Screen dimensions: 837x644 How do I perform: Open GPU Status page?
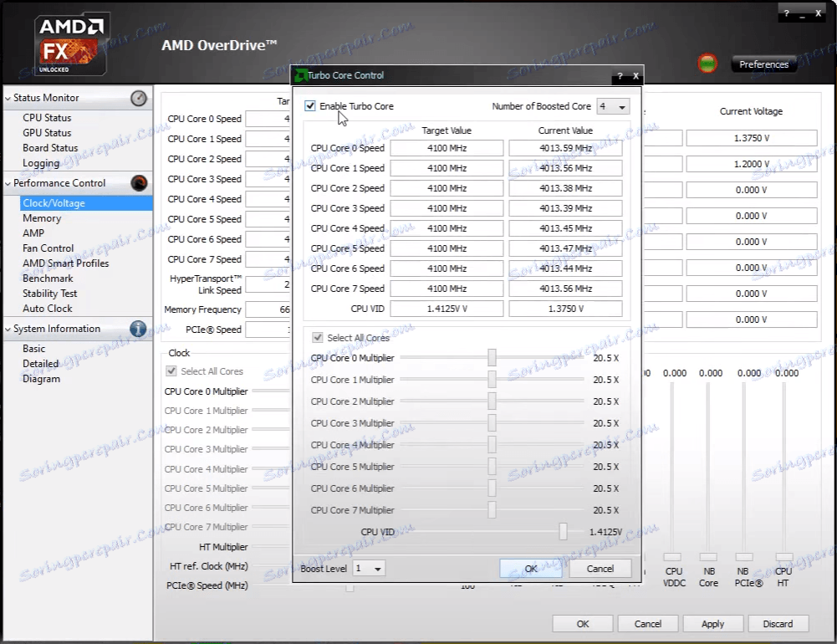[x=47, y=132]
